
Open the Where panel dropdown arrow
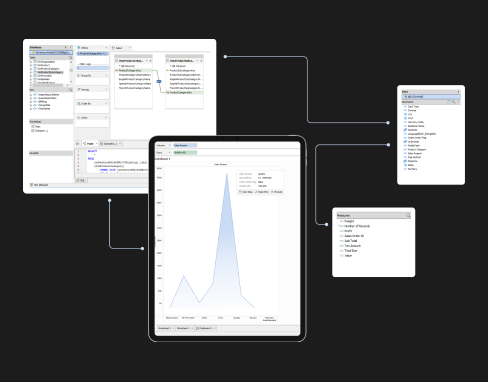coord(106,48)
